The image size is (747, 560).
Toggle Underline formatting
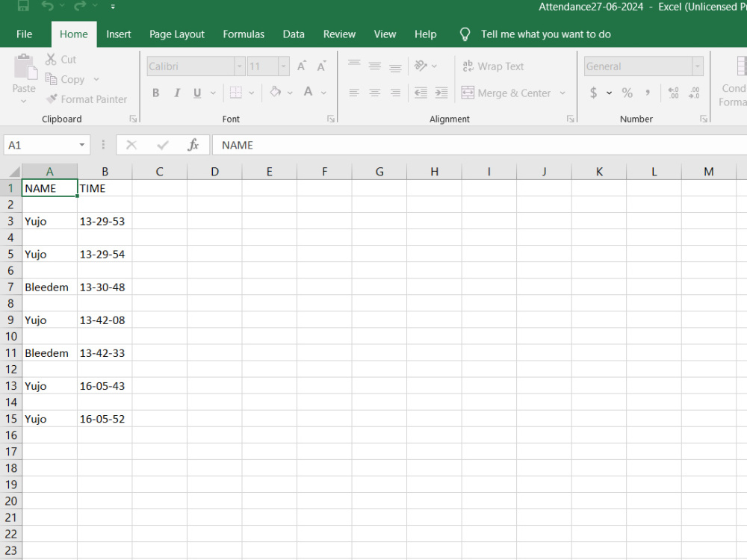point(197,93)
